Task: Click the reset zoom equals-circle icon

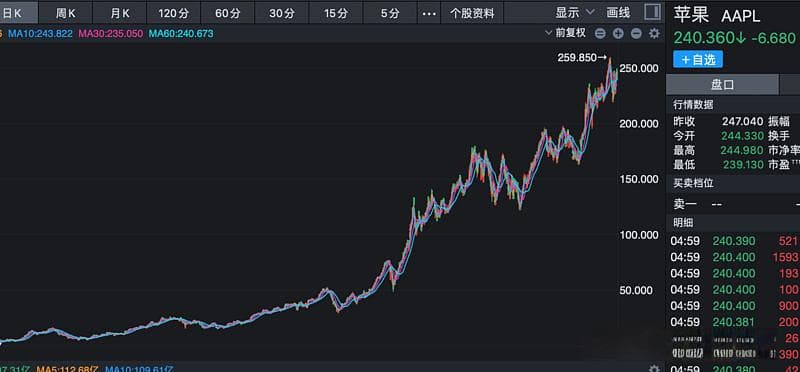Action: point(601,34)
